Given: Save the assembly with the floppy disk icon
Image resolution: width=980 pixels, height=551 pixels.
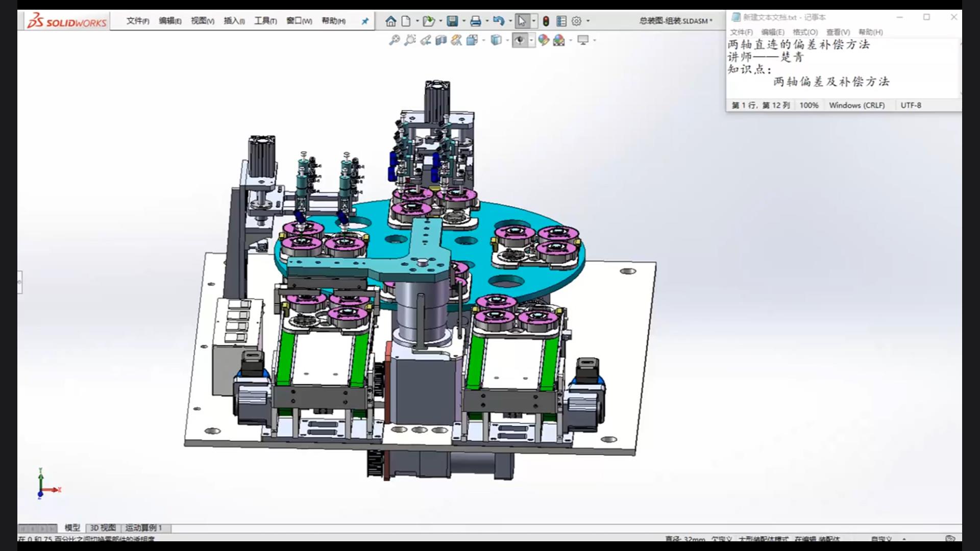Looking at the screenshot, I should click(452, 21).
